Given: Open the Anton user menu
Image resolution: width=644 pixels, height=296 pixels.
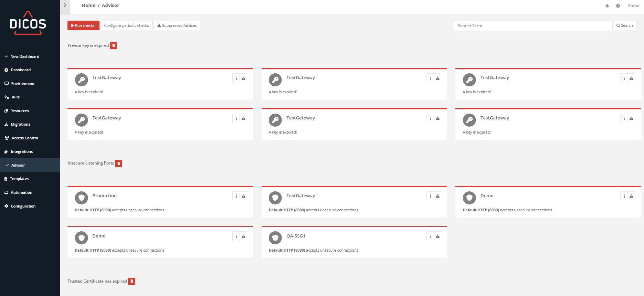Looking at the screenshot, I should 633,6.
